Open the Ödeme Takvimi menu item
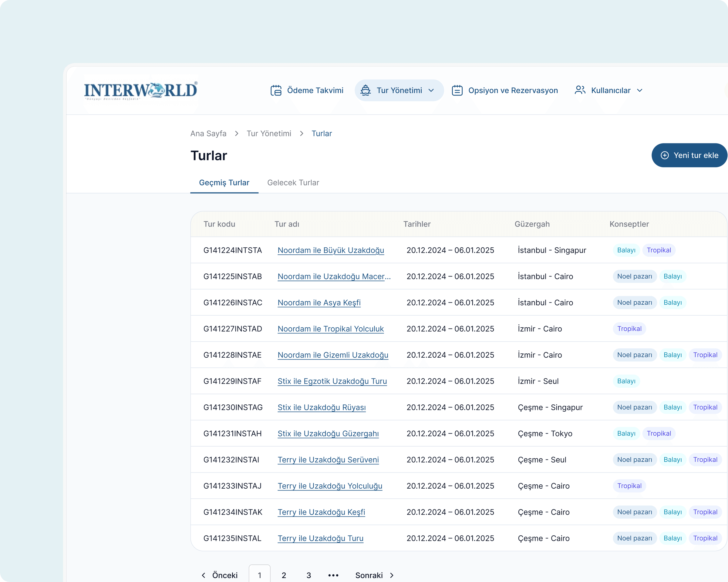The height and width of the screenshot is (582, 728). pyautogui.click(x=307, y=90)
